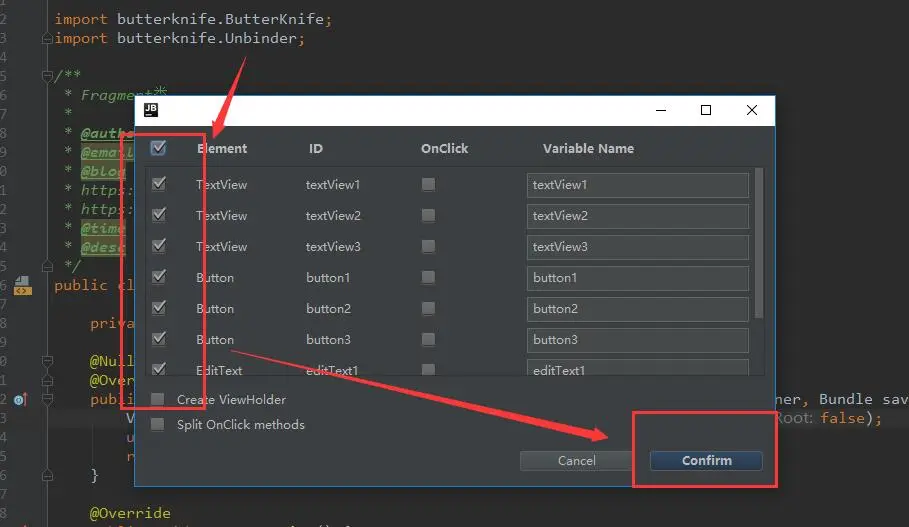Click the element list vertical scrollbar
909x527 pixels.
click(x=759, y=243)
